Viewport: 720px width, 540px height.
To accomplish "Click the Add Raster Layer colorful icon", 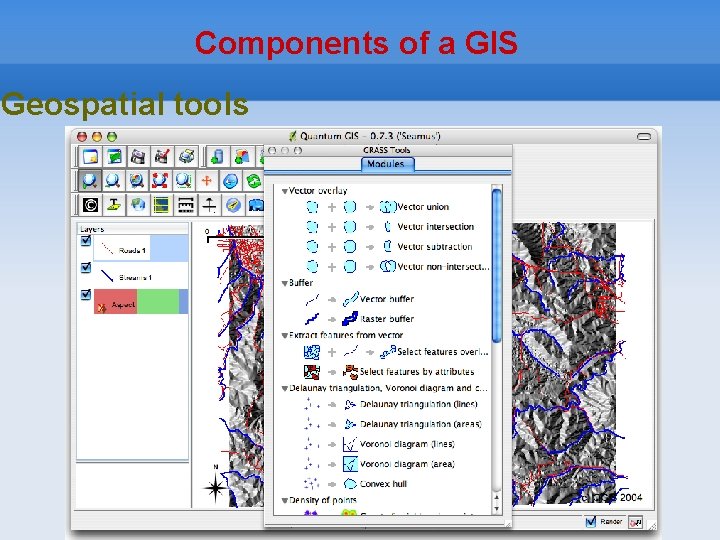I will pos(242,157).
